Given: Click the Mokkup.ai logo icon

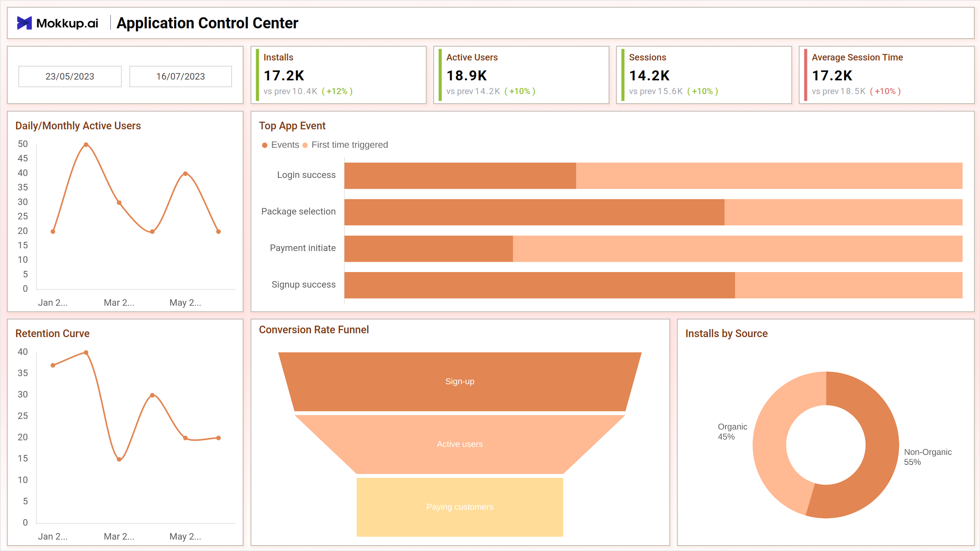Looking at the screenshot, I should coord(24,23).
